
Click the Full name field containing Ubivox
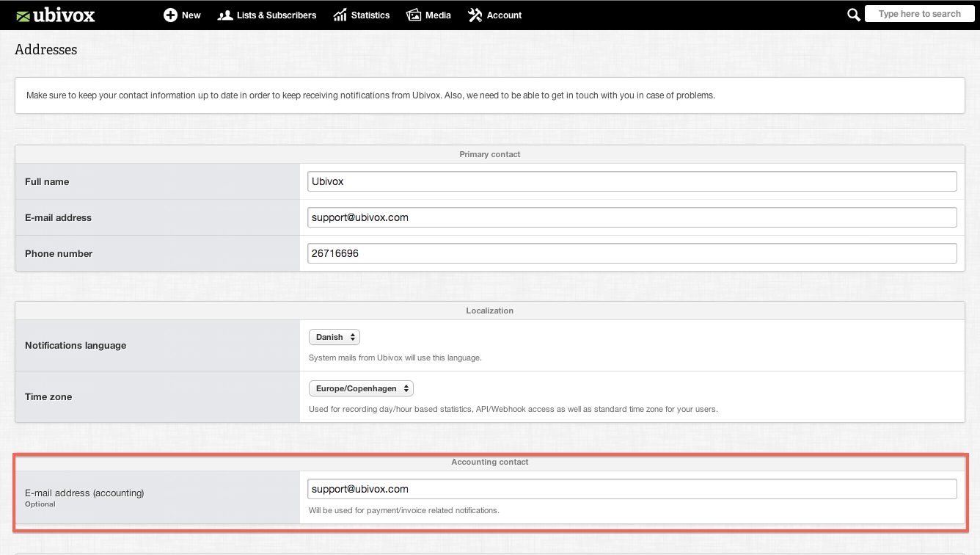[x=632, y=181]
